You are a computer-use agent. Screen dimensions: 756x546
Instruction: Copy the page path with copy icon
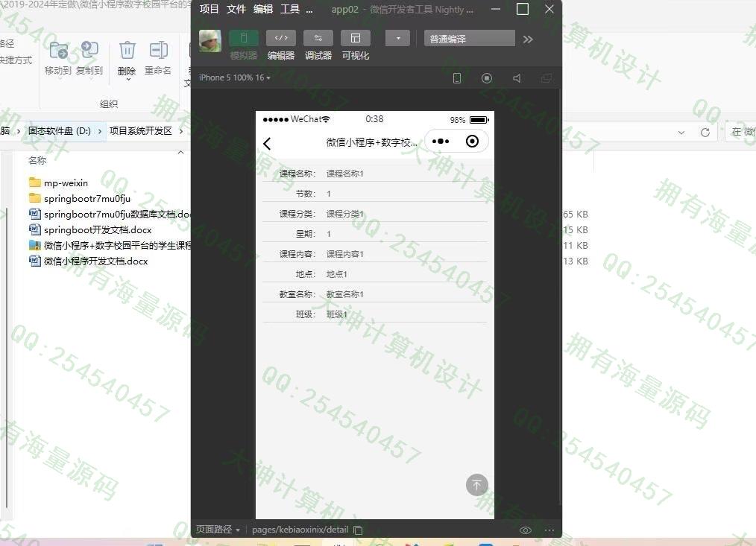358,530
